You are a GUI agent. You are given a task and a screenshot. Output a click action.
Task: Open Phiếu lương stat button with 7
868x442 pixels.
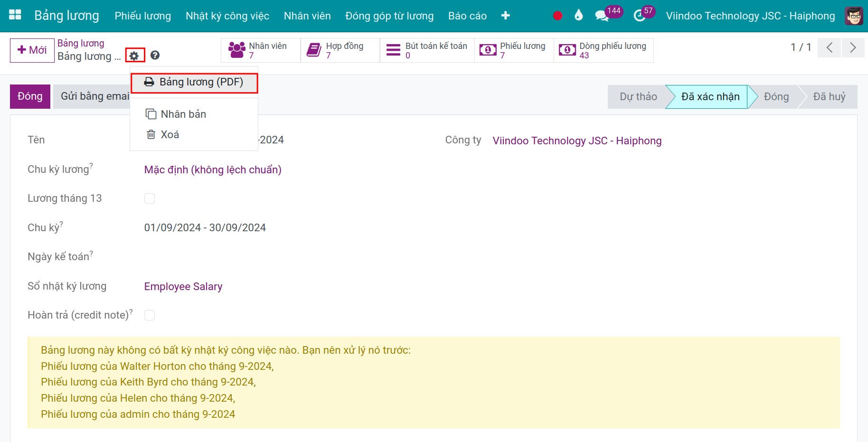(514, 50)
